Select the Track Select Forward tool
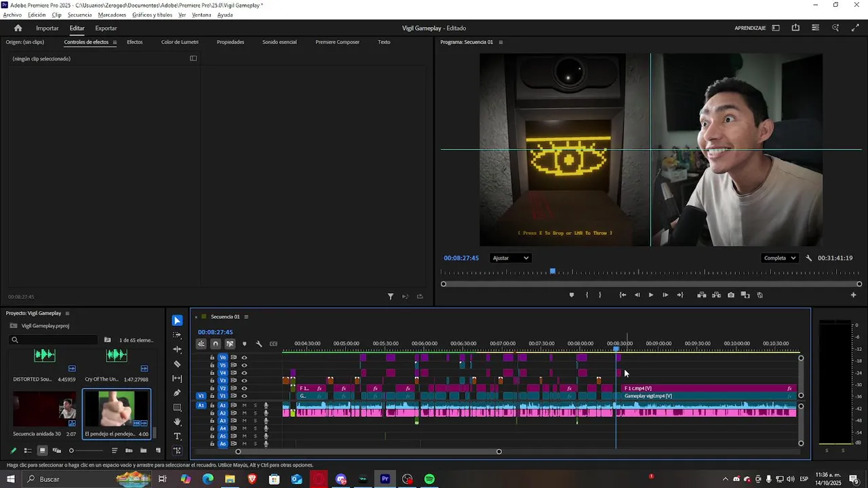 [177, 335]
